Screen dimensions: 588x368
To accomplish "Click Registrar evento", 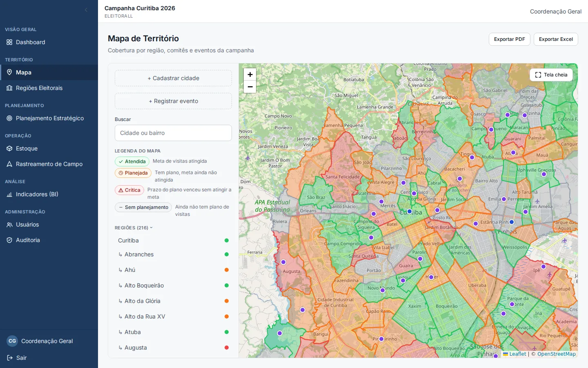I will 174,101.
